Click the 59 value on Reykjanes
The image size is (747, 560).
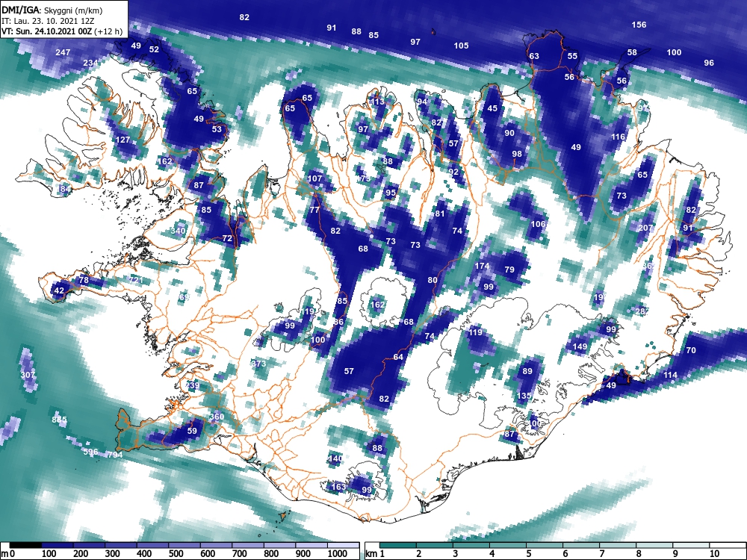pyautogui.click(x=192, y=431)
